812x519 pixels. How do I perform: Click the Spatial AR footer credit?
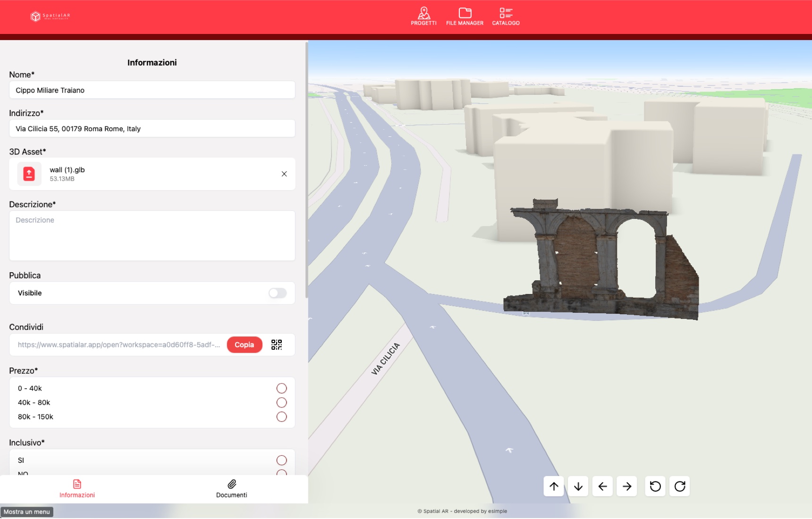(x=462, y=511)
